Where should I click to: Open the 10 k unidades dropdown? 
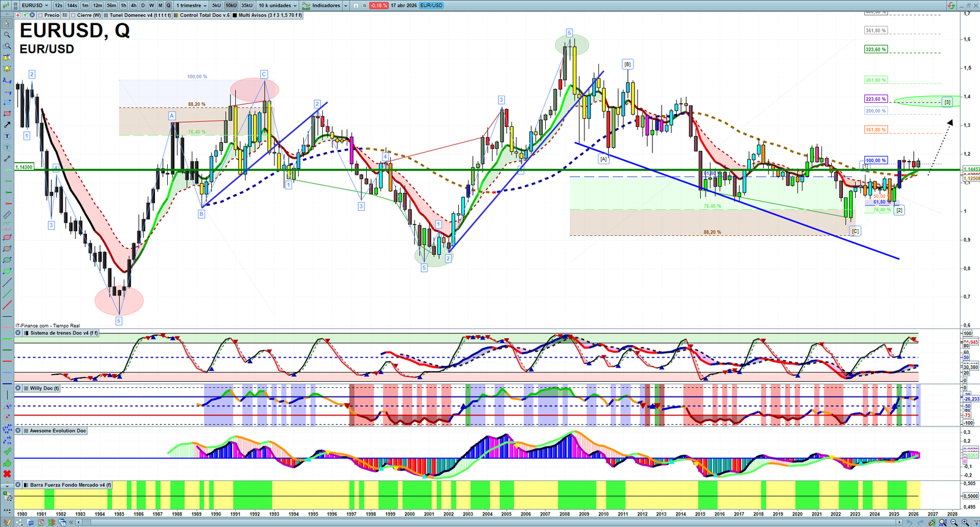277,6
